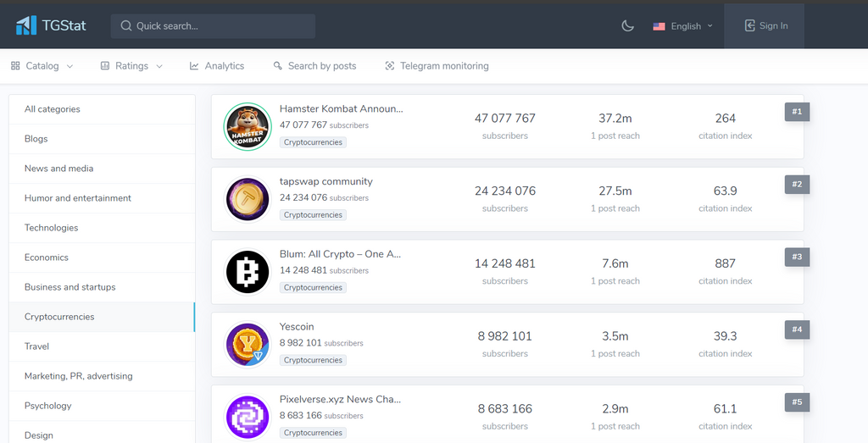This screenshot has width=868, height=443.
Task: Open the Analytics page
Action: pos(217,66)
